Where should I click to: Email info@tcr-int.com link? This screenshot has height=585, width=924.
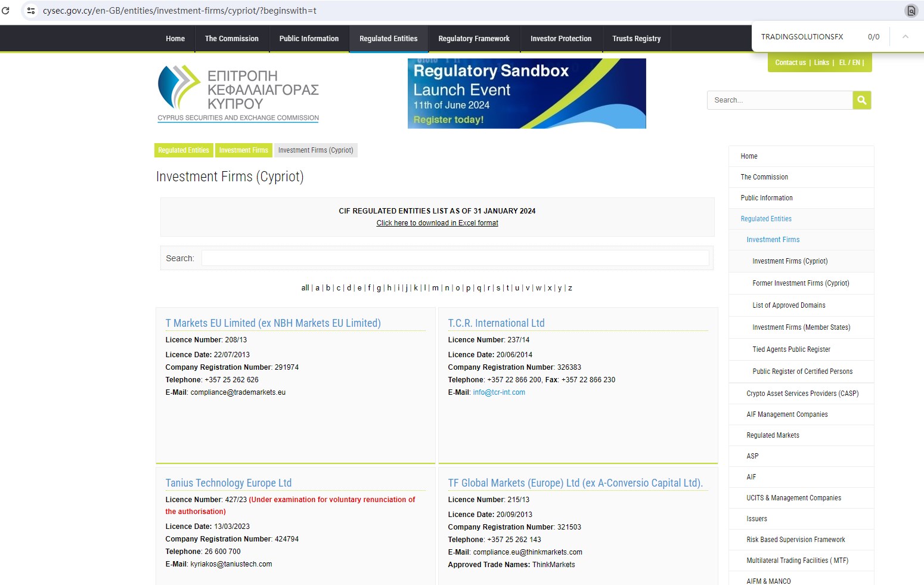(x=498, y=392)
